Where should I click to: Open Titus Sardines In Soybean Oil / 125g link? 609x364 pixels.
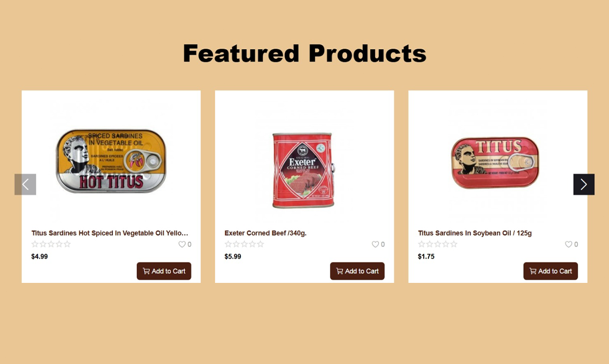(x=475, y=233)
